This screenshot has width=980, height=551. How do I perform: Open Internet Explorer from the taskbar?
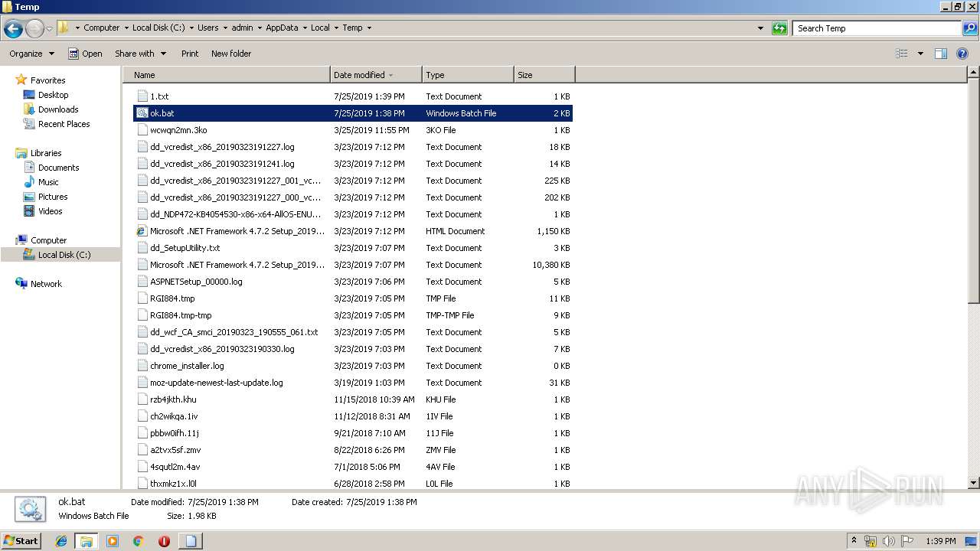(x=61, y=541)
